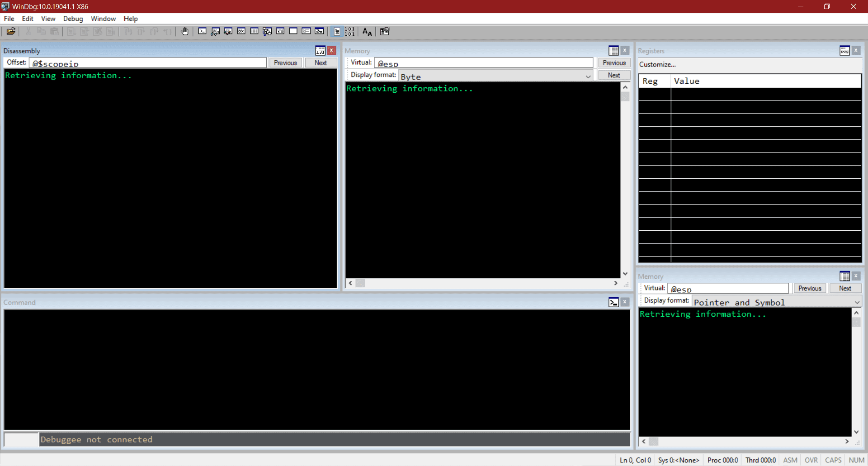Open the Disassembly window toolbar icon
The width and height of the screenshot is (868, 466).
(x=280, y=31)
